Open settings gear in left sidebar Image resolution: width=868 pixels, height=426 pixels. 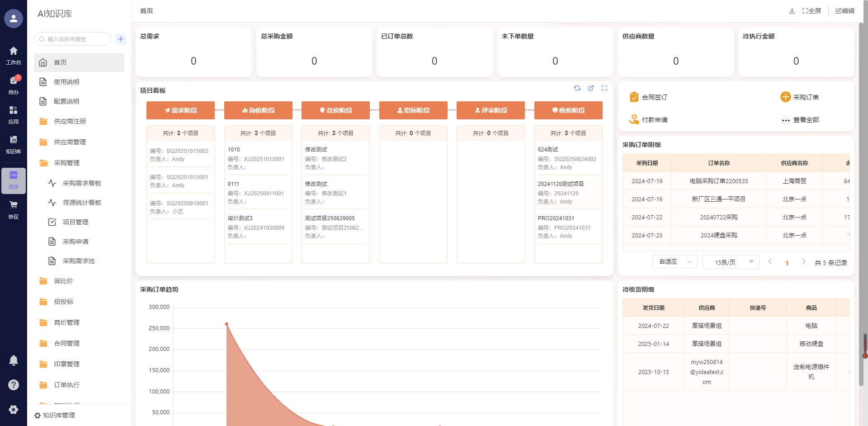(14, 409)
